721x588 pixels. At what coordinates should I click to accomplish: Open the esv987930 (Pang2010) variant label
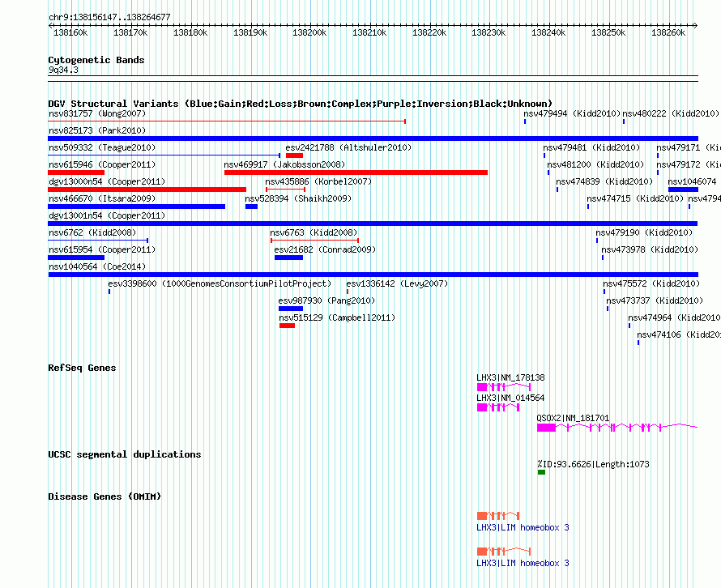[x=327, y=300]
